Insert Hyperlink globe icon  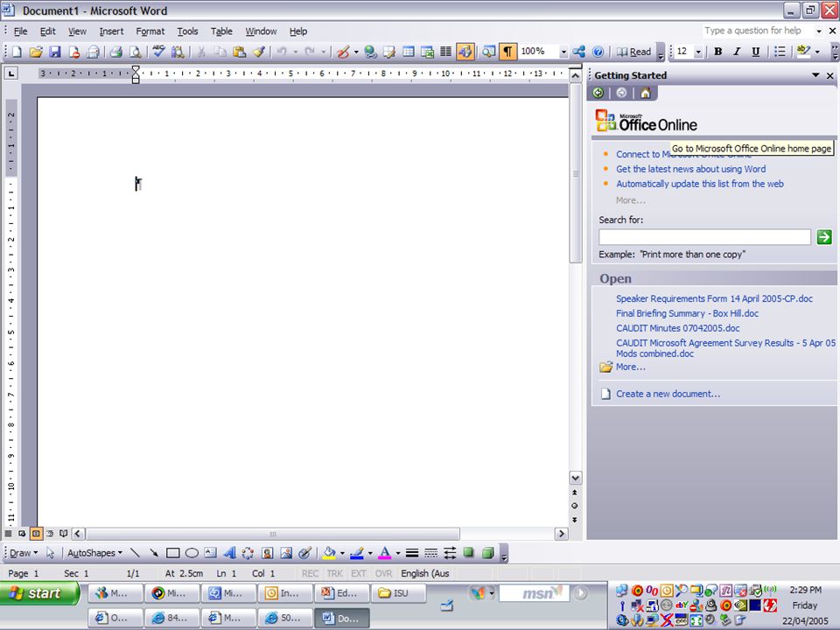click(370, 52)
